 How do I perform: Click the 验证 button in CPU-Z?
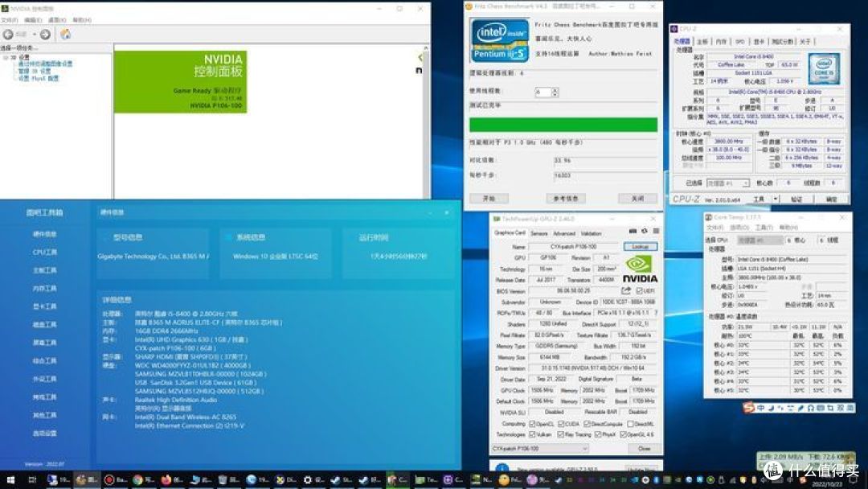796,199
